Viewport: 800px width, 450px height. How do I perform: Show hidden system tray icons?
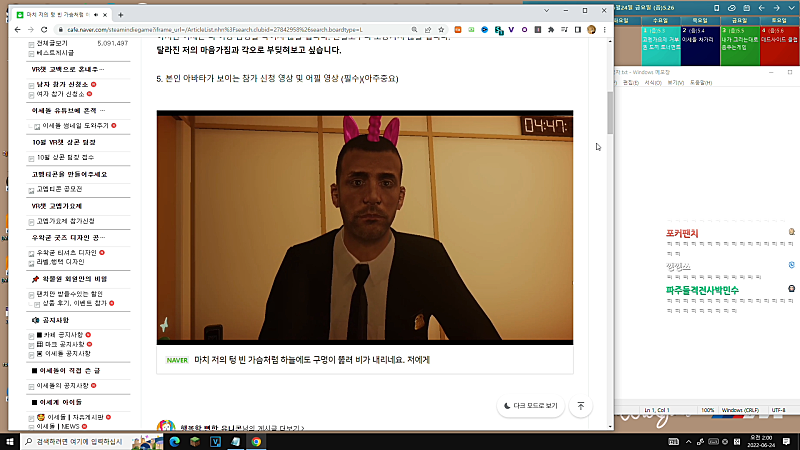pos(688,441)
